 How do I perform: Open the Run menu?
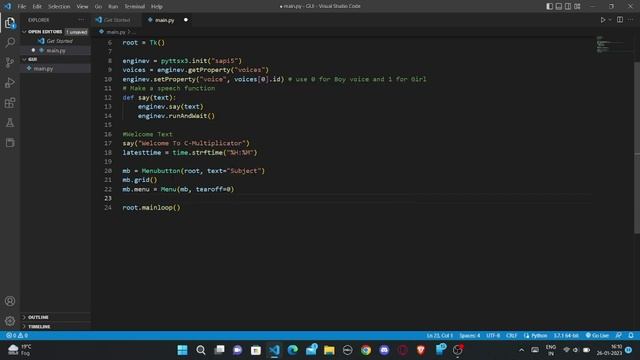pos(113,6)
